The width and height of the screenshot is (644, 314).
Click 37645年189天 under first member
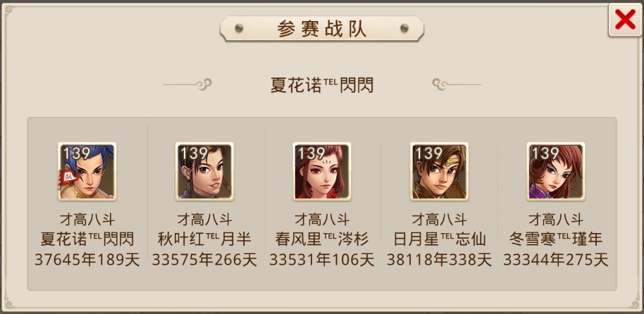click(x=87, y=259)
